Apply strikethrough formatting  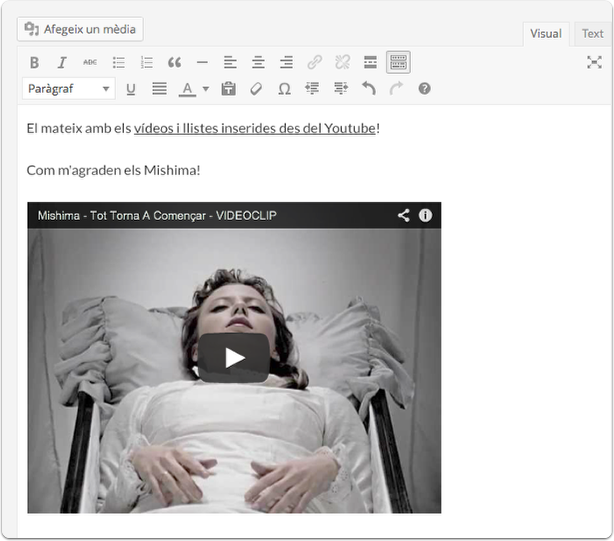[90, 62]
